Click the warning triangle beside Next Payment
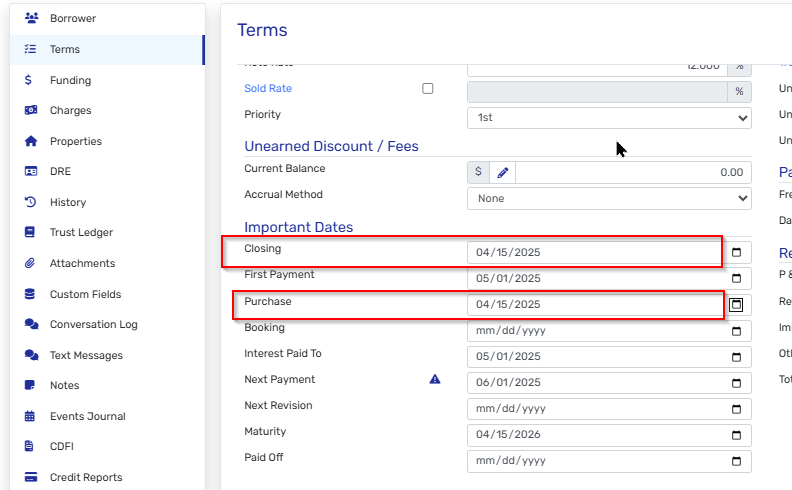This screenshot has height=490, width=792. [x=435, y=380]
